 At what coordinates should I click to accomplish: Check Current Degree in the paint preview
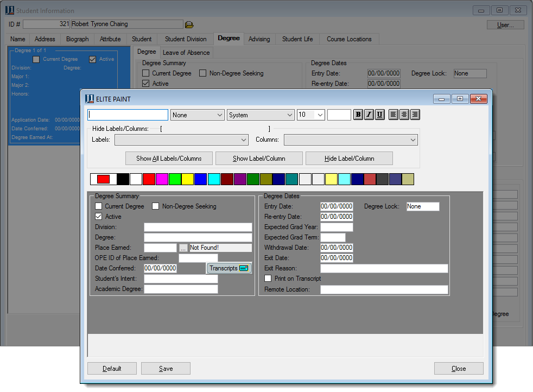pyautogui.click(x=98, y=206)
